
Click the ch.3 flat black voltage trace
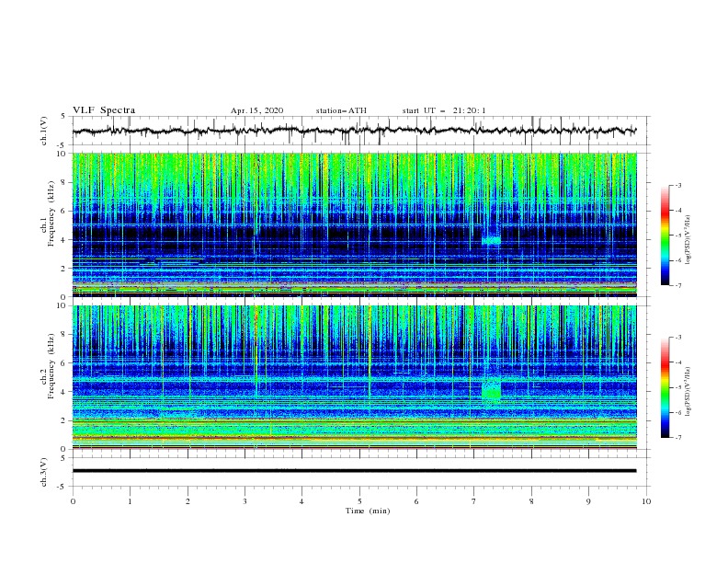pyautogui.click(x=354, y=471)
